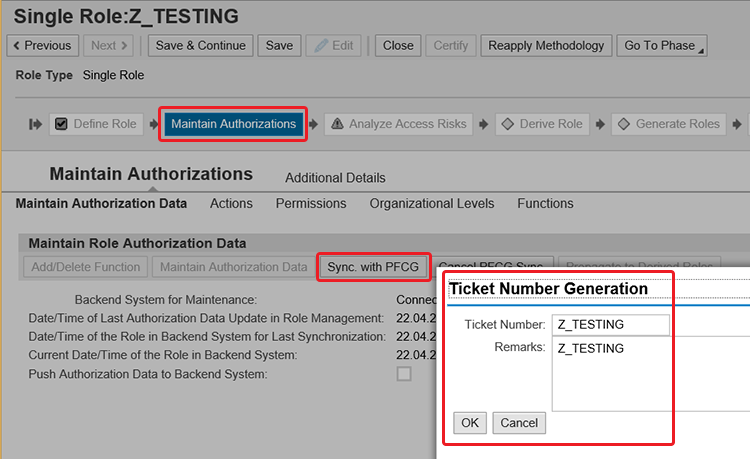Viewport: 750px width, 459px height.
Task: Click the Sync. with PFCG button
Action: point(373,267)
